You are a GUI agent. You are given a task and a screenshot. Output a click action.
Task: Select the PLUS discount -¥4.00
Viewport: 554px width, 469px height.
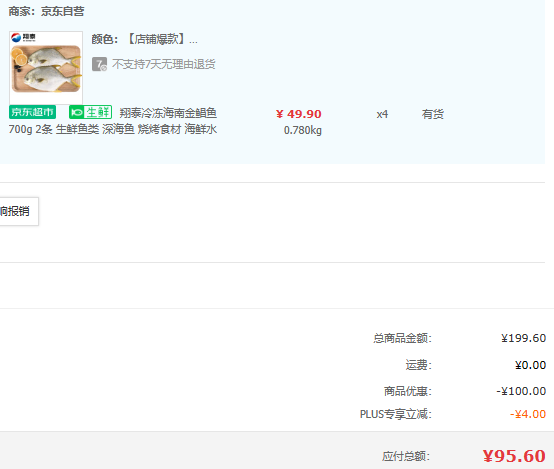coord(528,414)
